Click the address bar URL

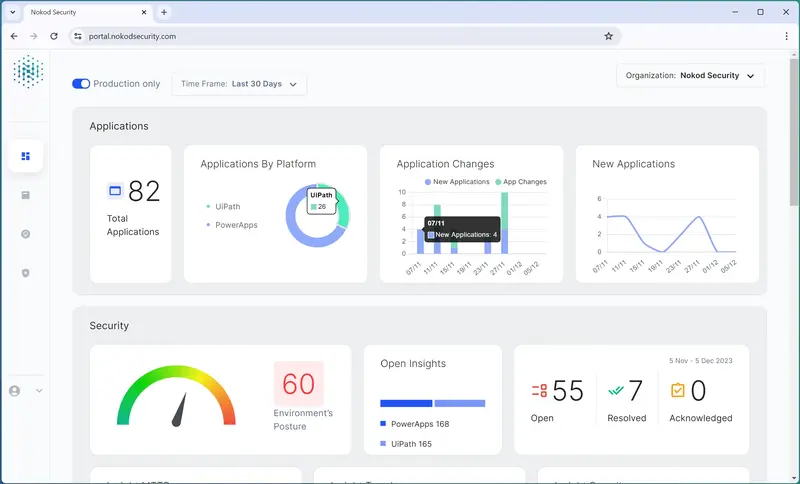click(x=132, y=36)
